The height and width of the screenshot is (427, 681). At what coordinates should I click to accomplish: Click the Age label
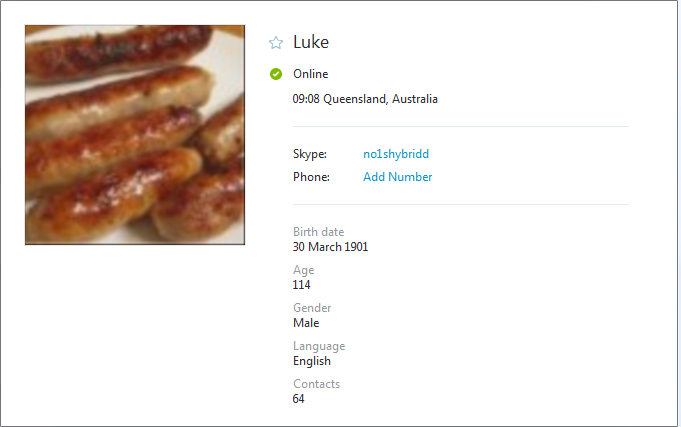[x=303, y=270]
